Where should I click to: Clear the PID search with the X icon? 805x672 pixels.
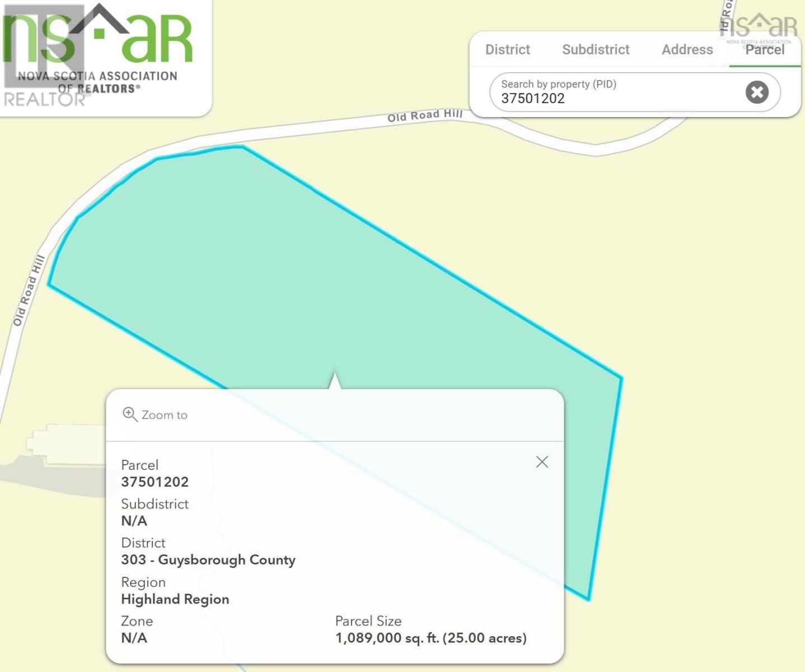point(757,92)
